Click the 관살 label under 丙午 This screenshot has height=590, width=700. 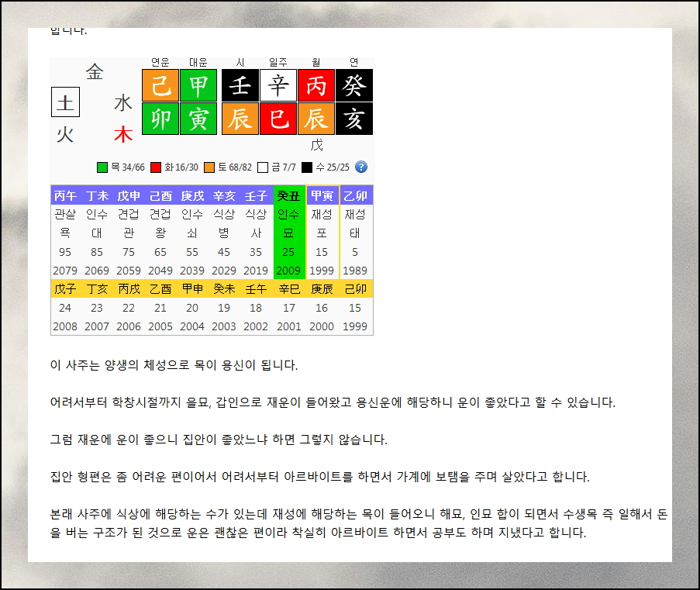[x=65, y=215]
